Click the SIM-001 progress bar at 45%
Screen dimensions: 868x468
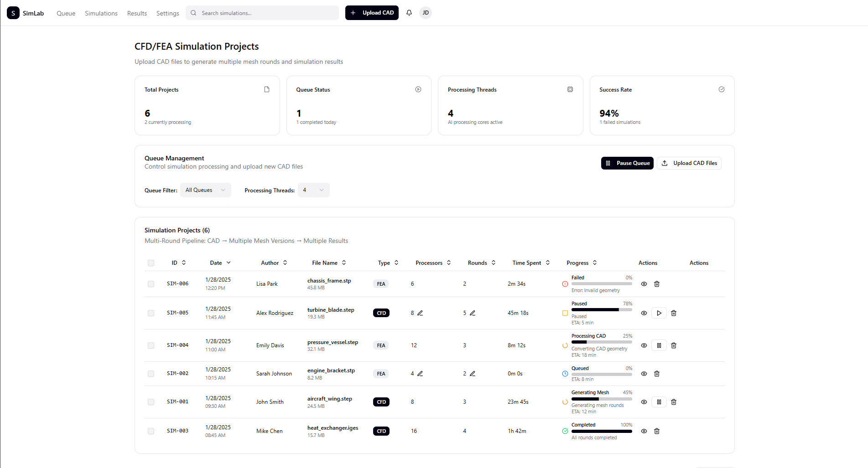click(x=602, y=399)
